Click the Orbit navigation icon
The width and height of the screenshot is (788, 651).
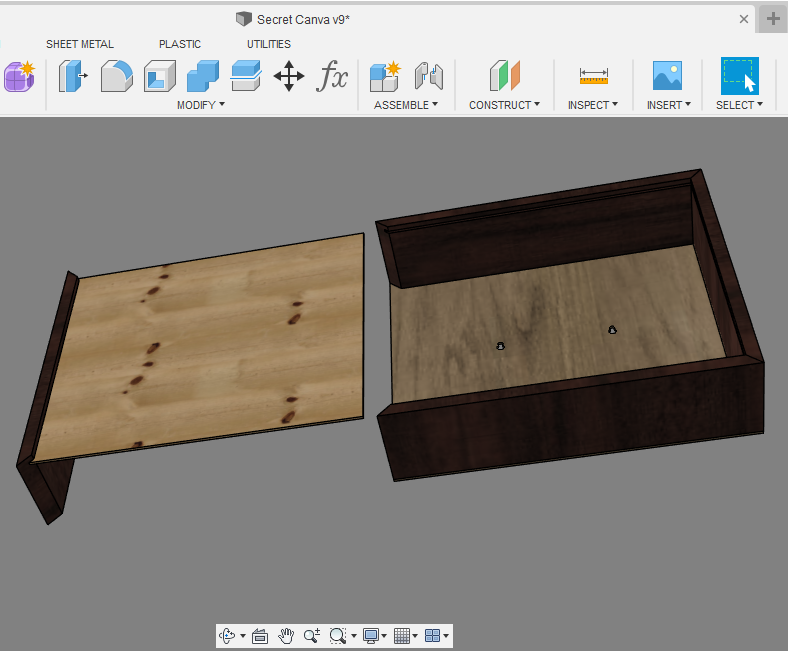[x=227, y=636]
